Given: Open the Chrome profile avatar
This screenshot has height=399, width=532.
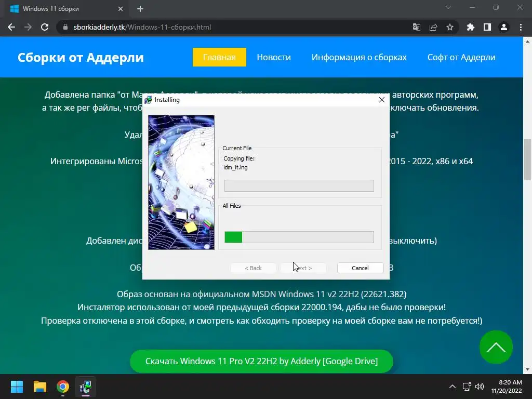Looking at the screenshot, I should tap(504, 27).
